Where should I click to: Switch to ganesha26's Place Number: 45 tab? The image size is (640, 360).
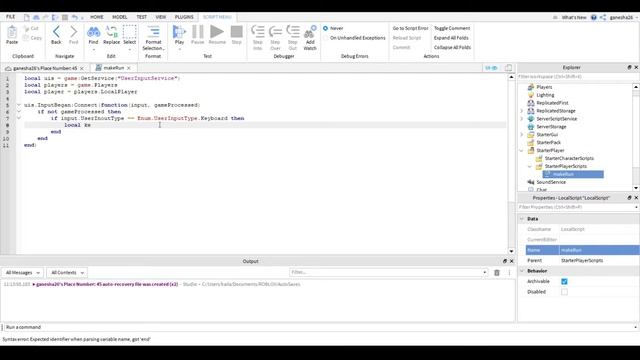44,68
